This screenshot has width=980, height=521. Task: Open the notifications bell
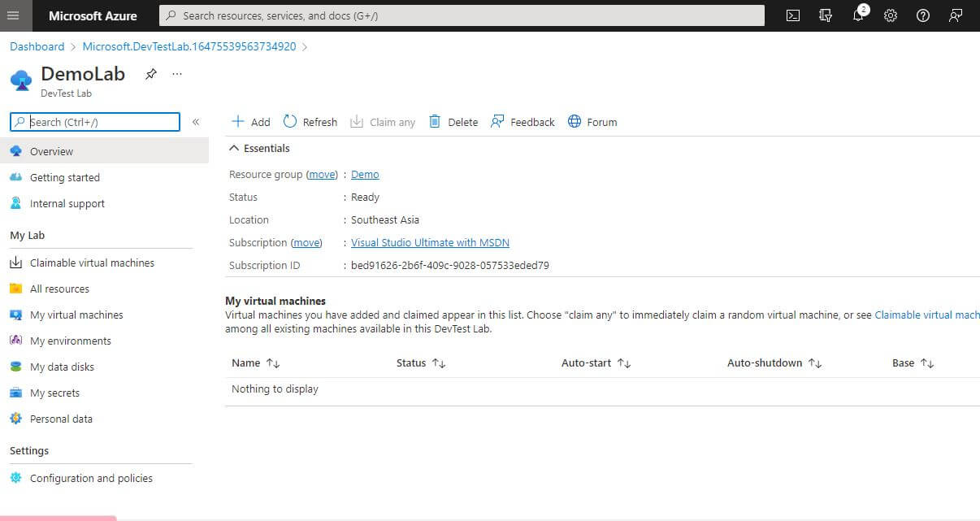click(x=858, y=15)
